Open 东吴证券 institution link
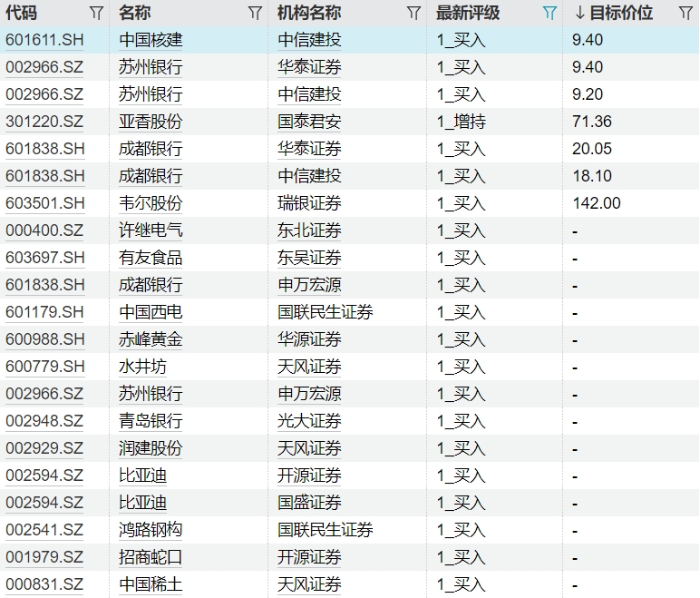The height and width of the screenshot is (598, 700). [x=309, y=258]
